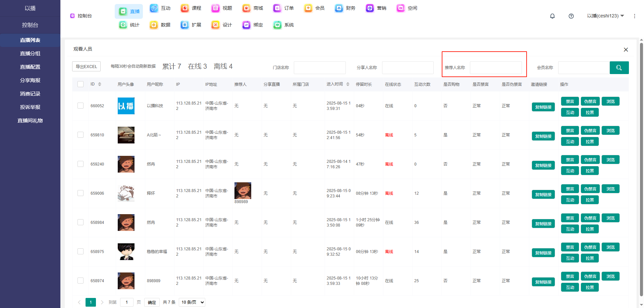Click the avatar thumbnail of user 稳稳的幸福
The width and height of the screenshot is (644, 308).
click(126, 252)
